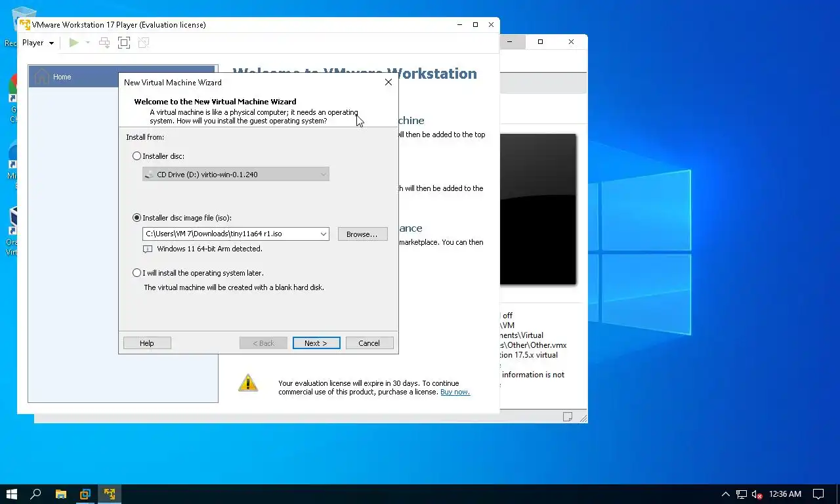
Task: Select the Installer disc radio button
Action: [137, 156]
